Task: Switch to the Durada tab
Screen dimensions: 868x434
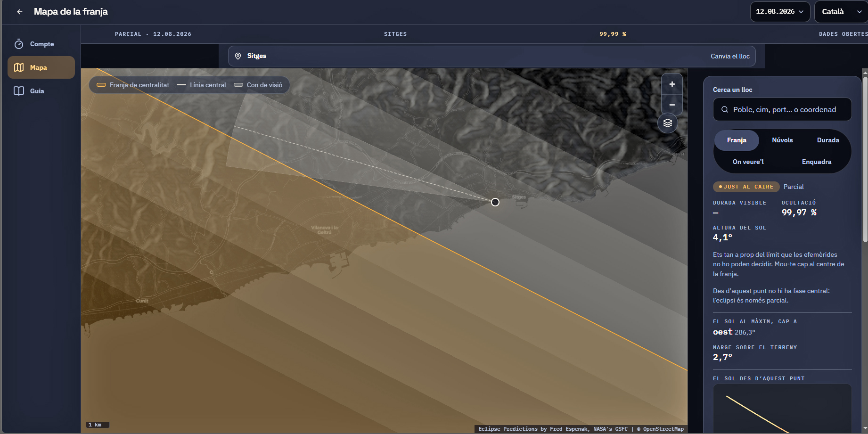Action: pos(828,140)
